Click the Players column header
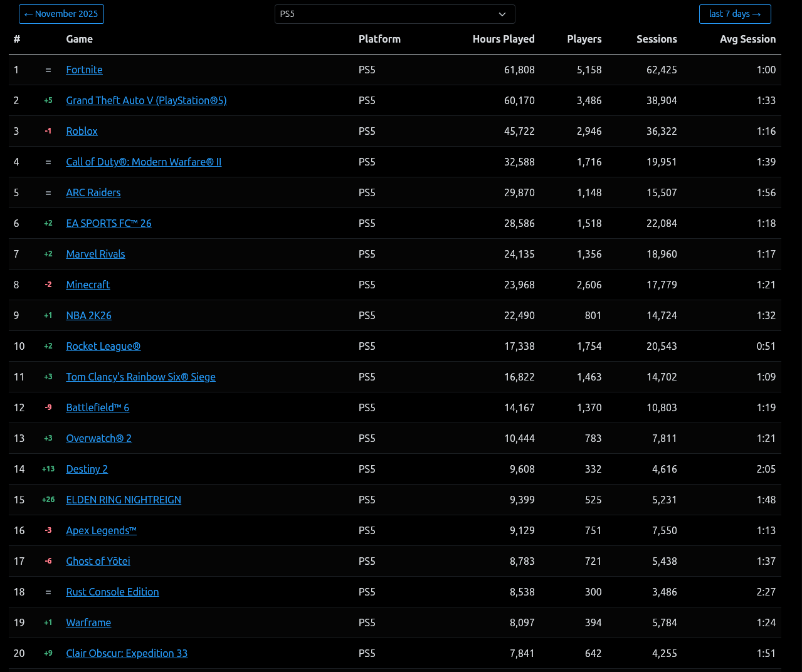The height and width of the screenshot is (672, 802). (x=584, y=39)
